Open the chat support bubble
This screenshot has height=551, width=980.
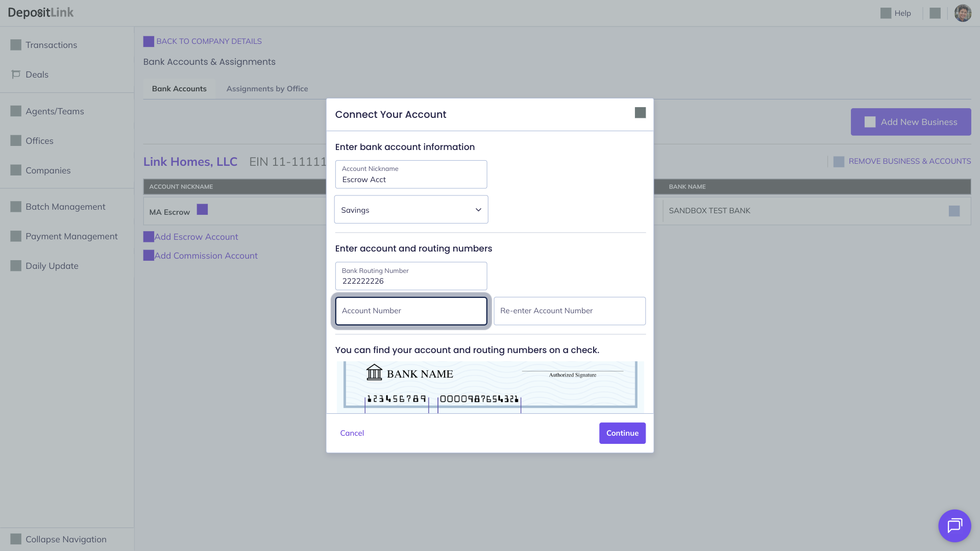click(954, 525)
